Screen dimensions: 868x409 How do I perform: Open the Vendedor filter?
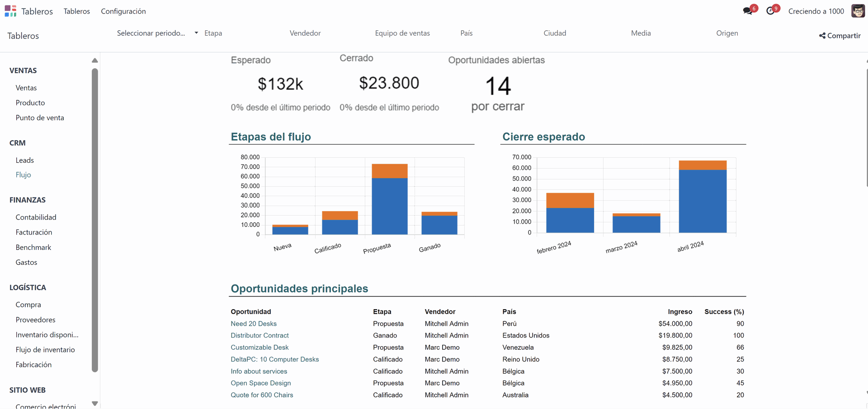305,33
